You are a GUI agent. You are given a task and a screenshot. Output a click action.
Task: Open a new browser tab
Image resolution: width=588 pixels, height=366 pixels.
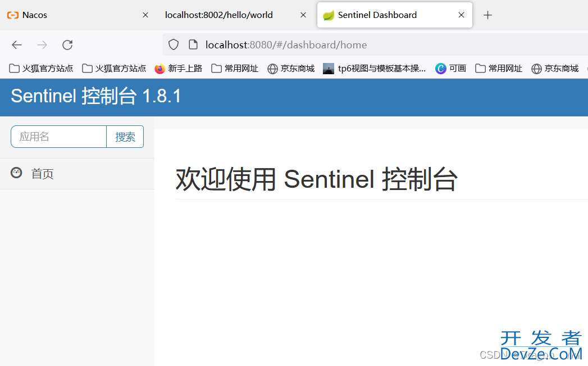coord(487,15)
